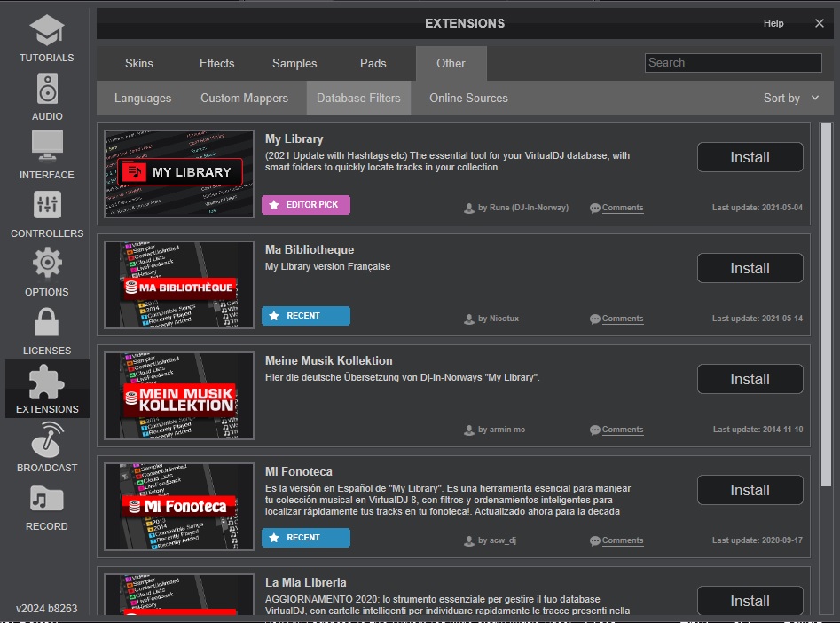Screen dimensions: 840x623
Task: Click the comment bubble icon for Ma Bibliotheque
Action: click(594, 319)
